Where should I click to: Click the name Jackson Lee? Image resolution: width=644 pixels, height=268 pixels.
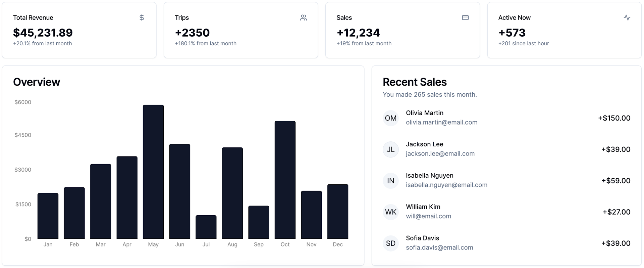tap(425, 144)
